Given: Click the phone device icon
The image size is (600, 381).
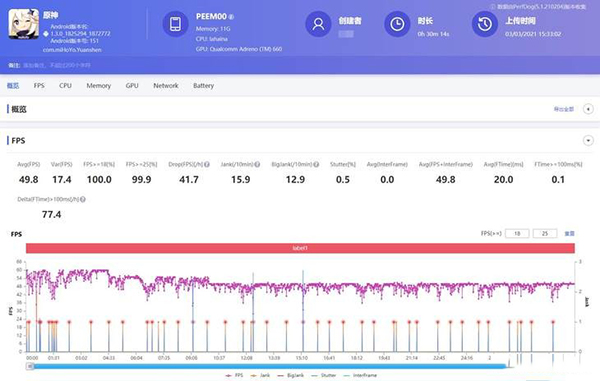Looking at the screenshot, I should pyautogui.click(x=175, y=24).
